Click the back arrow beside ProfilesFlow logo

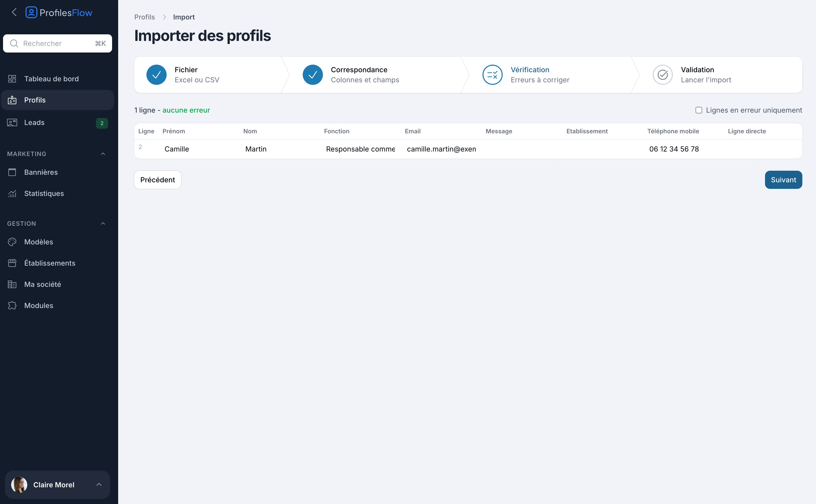[14, 13]
